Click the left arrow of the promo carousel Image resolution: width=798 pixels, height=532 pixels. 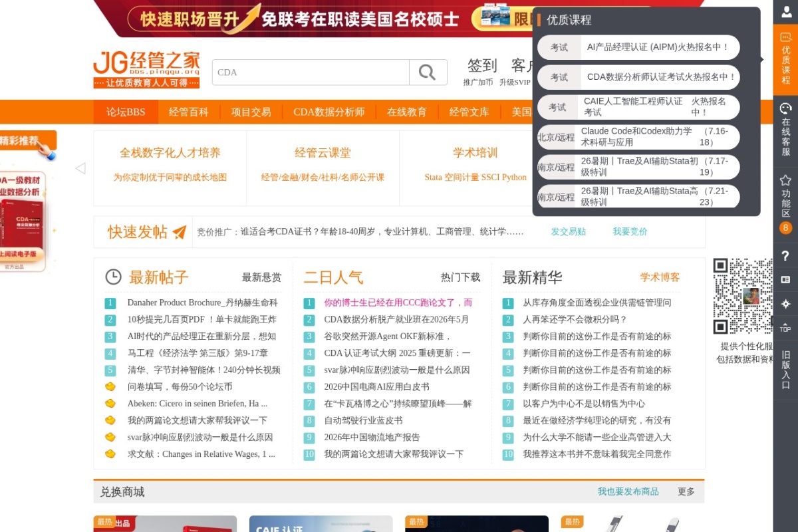pos(80,168)
